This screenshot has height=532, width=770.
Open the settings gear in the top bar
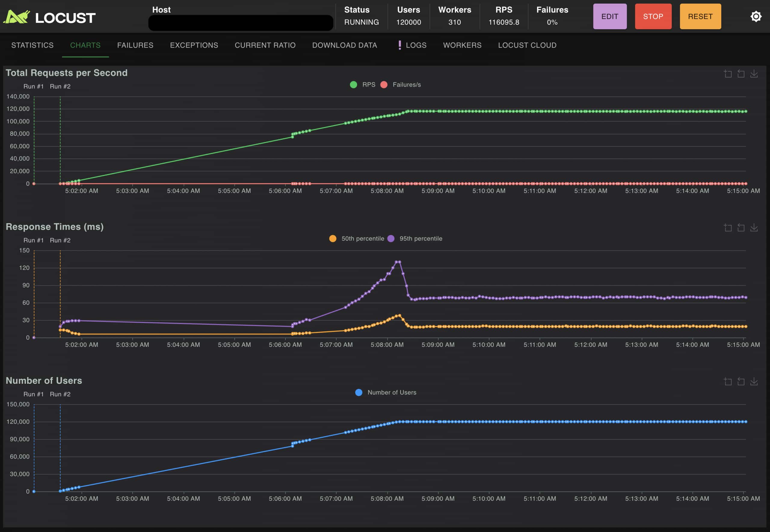coord(756,16)
